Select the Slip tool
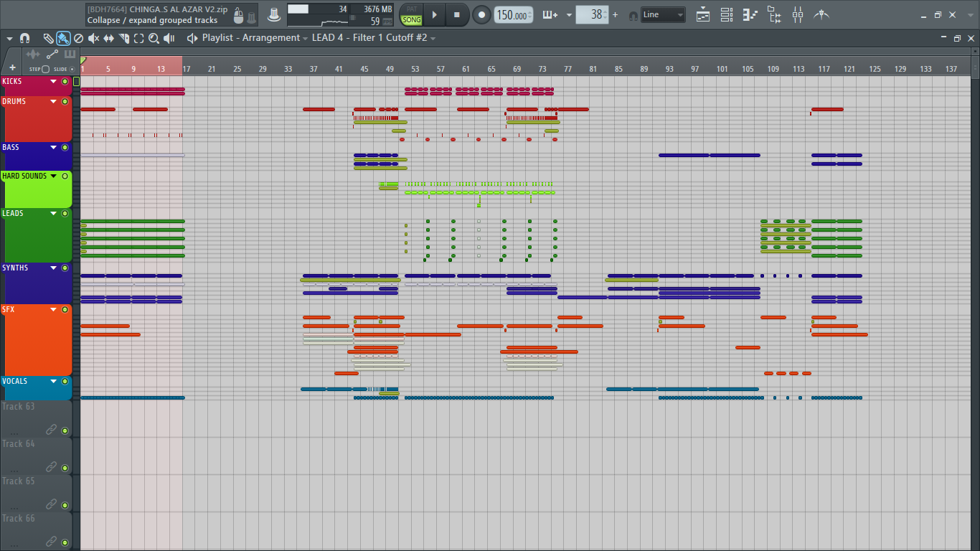The height and width of the screenshot is (551, 980). (x=108, y=38)
